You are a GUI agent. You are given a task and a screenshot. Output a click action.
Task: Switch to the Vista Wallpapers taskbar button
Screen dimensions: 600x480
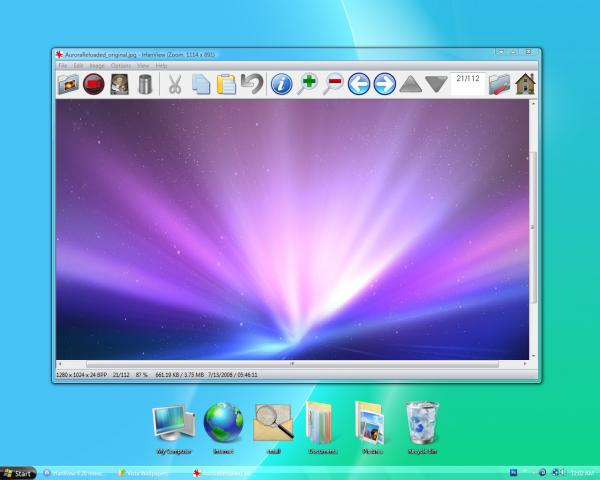(x=143, y=473)
